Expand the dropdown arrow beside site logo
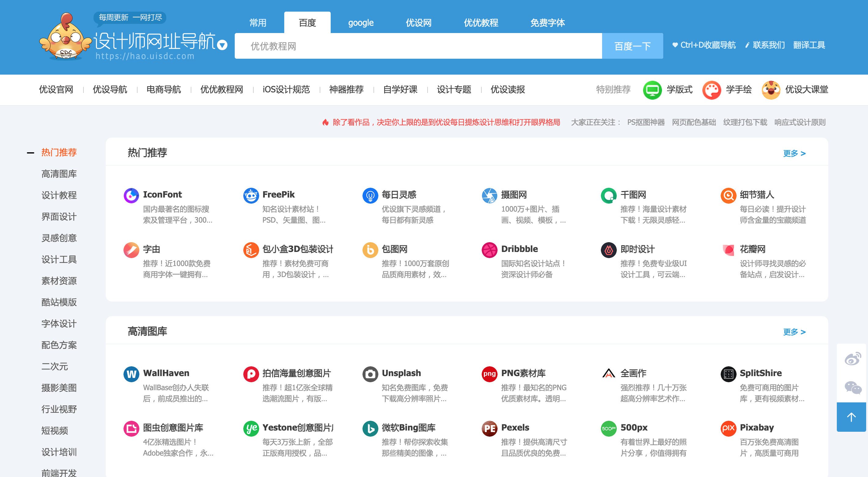This screenshot has width=868, height=477. pos(222,45)
